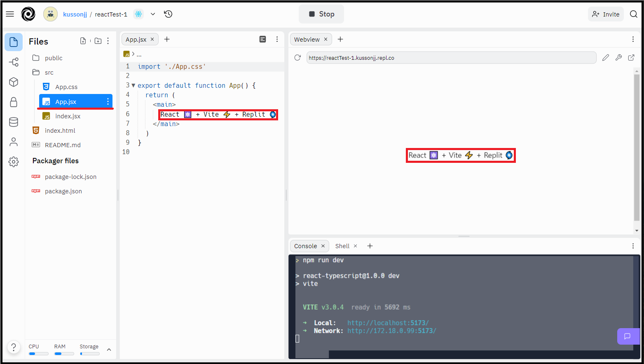The image size is (644, 364).
Task: Select the Files sidebar icon
Action: tap(14, 42)
